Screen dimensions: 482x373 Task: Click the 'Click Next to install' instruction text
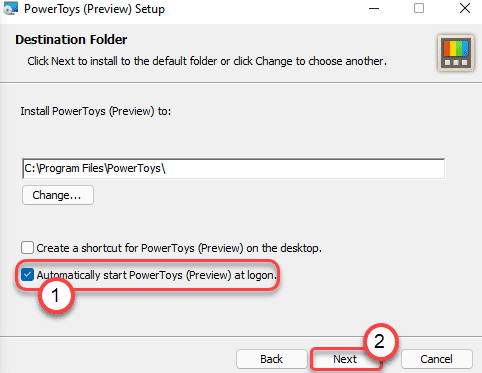(x=207, y=61)
